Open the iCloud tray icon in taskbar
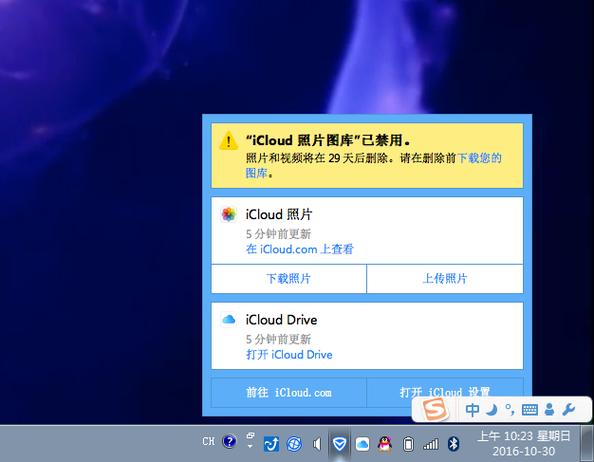Screen dimensions: 594x462 coord(362,443)
